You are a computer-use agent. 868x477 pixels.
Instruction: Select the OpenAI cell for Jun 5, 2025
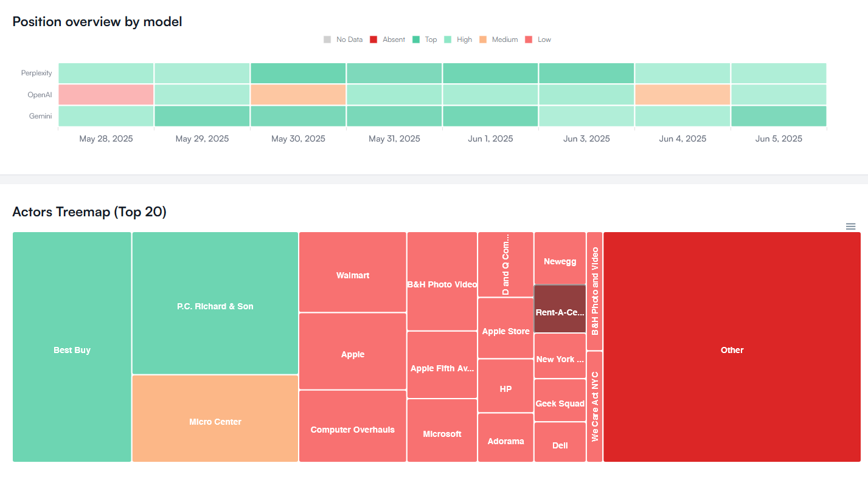point(779,94)
